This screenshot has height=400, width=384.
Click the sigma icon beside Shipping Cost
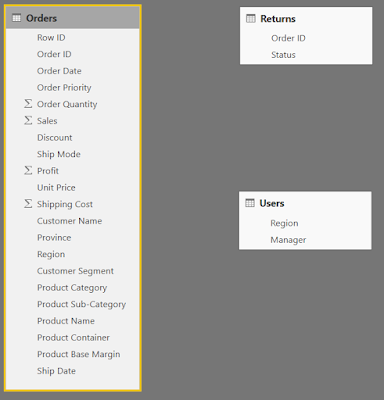(28, 204)
